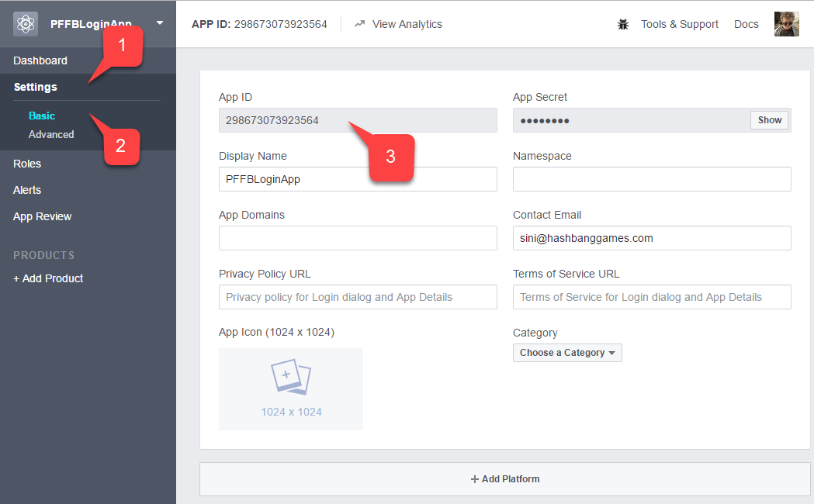This screenshot has height=504, width=814.
Task: Show the App Secret
Action: click(769, 120)
